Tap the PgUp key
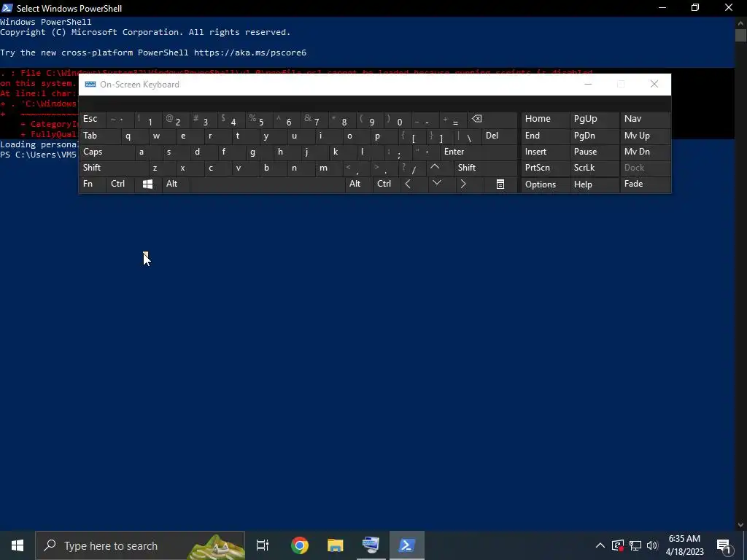The width and height of the screenshot is (747, 560). coord(594,119)
